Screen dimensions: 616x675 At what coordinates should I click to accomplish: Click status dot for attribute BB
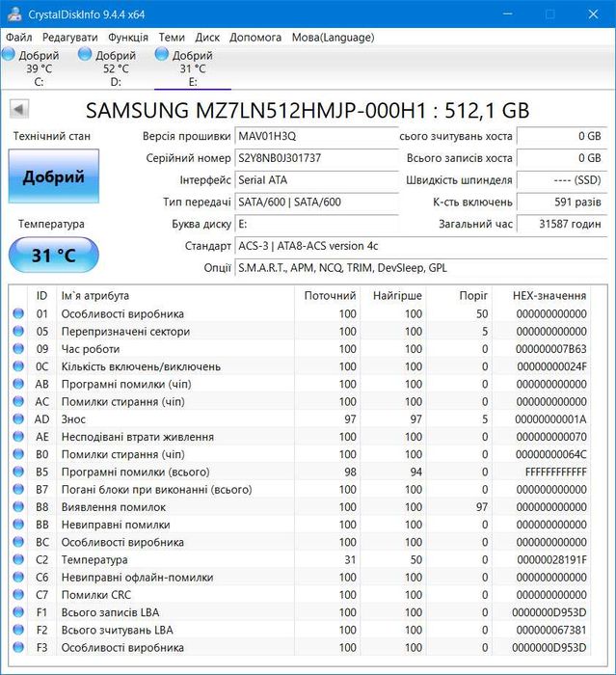point(18,525)
